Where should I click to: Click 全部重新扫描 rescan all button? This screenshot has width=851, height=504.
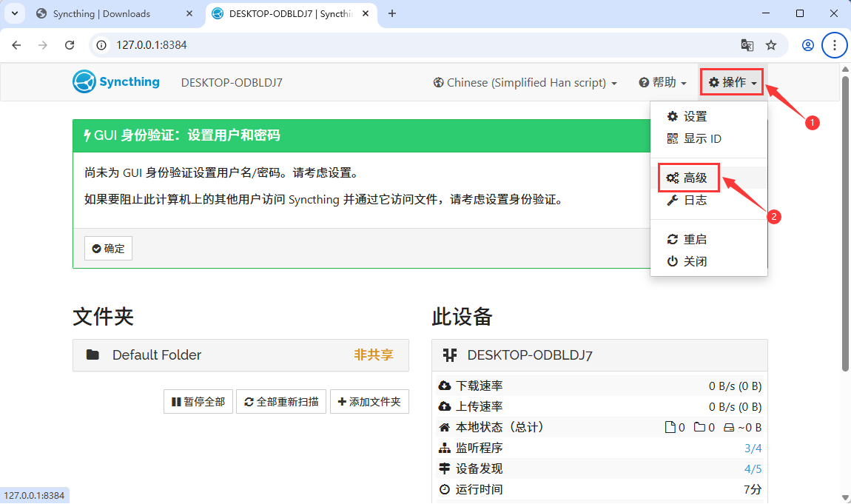click(x=281, y=401)
